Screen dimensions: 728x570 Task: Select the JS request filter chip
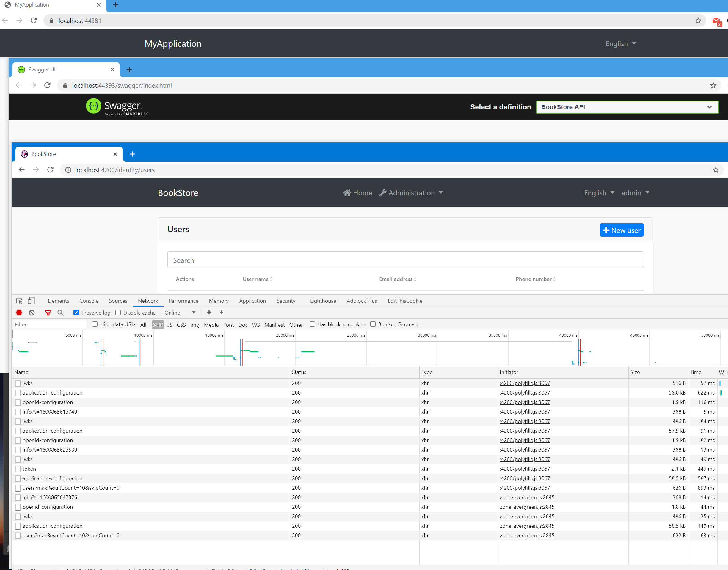click(170, 324)
